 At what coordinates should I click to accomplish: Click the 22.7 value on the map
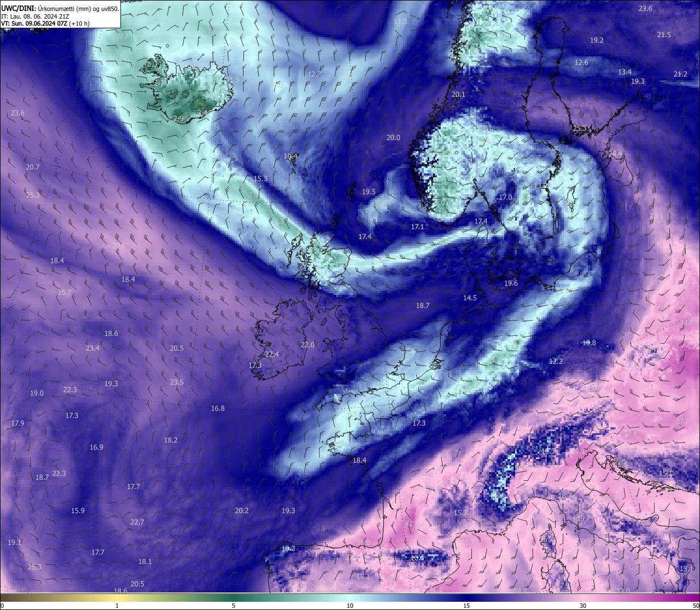point(137,522)
